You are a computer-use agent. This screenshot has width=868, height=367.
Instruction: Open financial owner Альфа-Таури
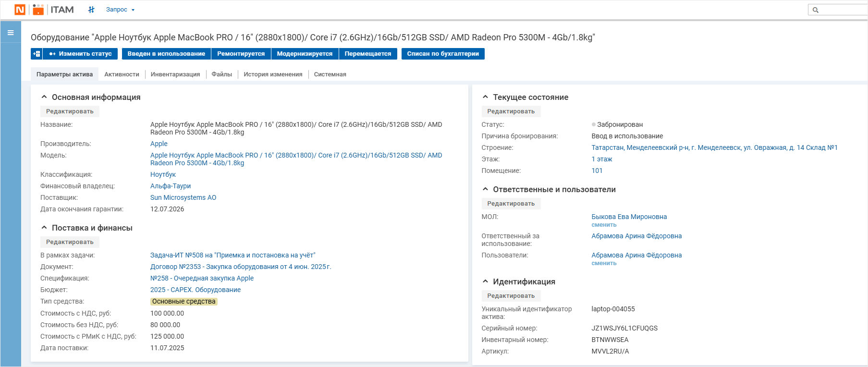tap(171, 186)
